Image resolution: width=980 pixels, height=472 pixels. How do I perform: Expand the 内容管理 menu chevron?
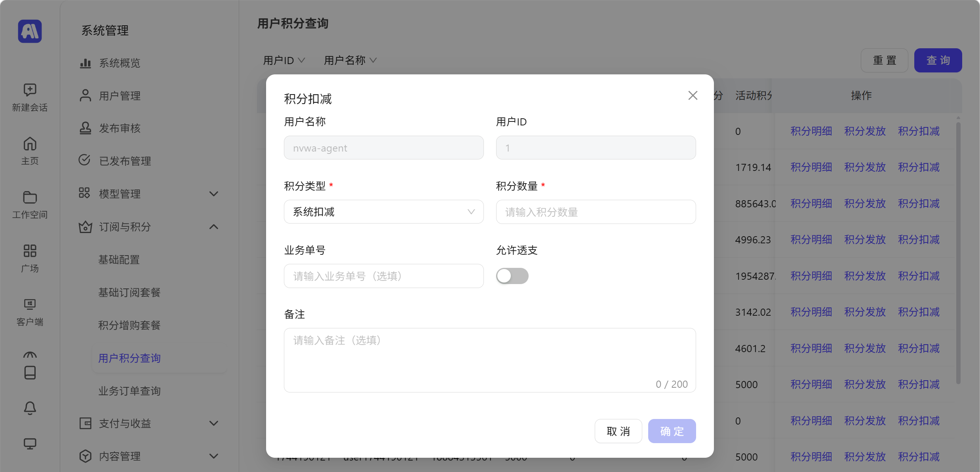click(214, 456)
